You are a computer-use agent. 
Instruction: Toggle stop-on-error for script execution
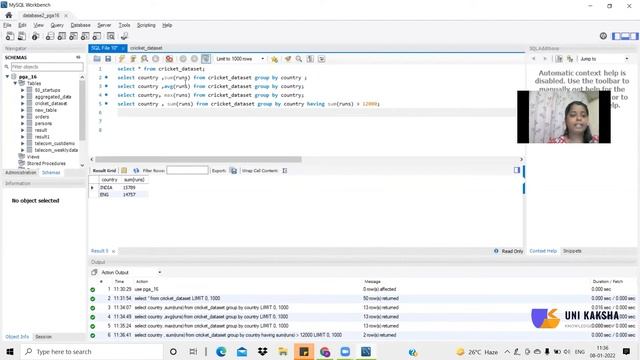(x=169, y=59)
